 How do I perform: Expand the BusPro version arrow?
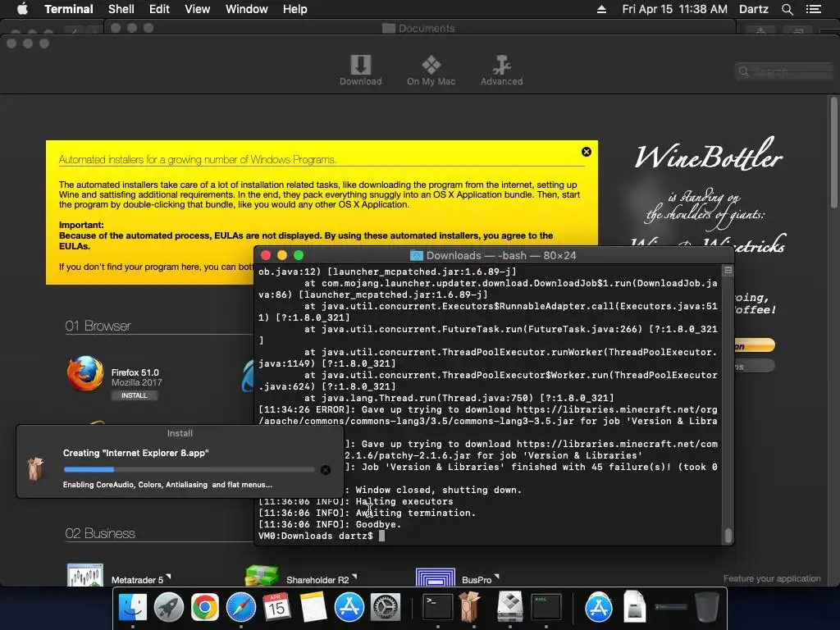click(496, 577)
